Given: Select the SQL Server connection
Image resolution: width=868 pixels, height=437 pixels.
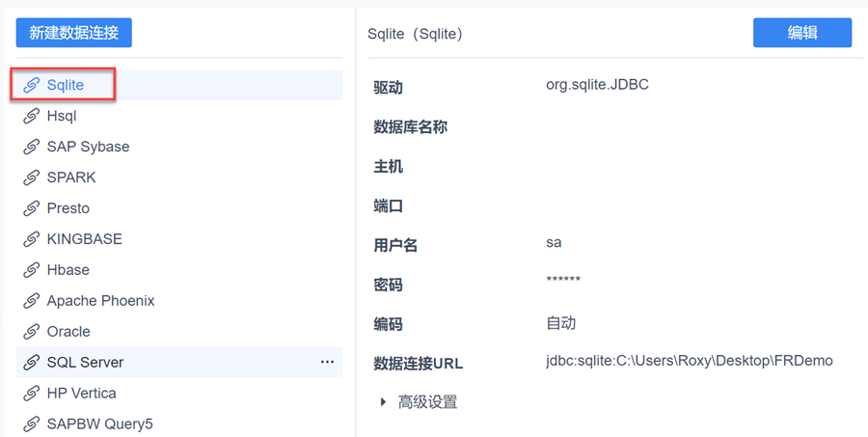Looking at the screenshot, I should coord(85,363).
